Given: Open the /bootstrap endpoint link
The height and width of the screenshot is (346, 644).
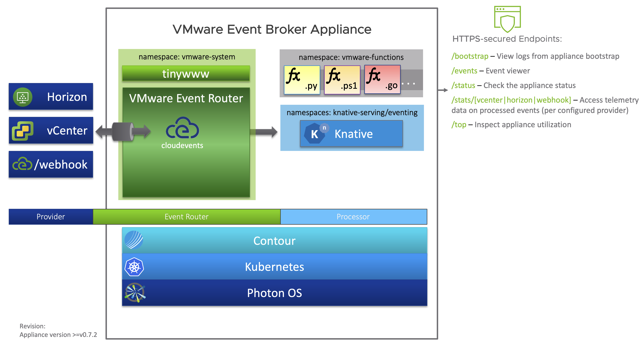Looking at the screenshot, I should (470, 56).
